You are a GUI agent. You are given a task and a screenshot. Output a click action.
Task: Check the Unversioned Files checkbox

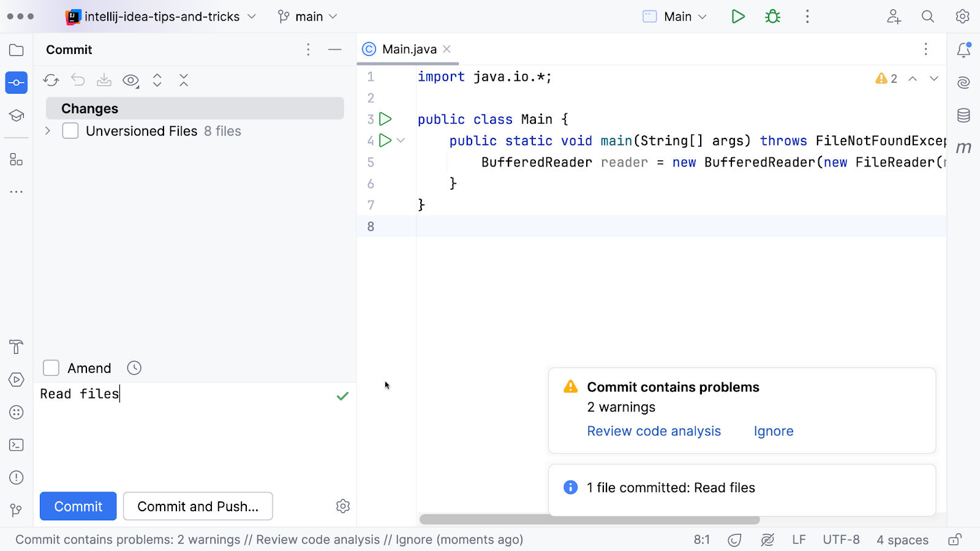(70, 131)
